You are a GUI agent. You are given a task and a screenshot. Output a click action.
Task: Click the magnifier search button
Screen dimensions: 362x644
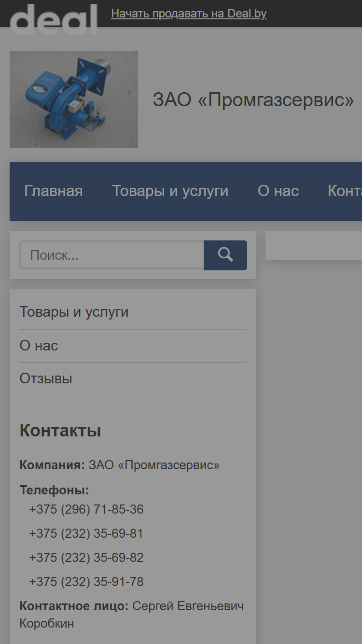pyautogui.click(x=225, y=255)
